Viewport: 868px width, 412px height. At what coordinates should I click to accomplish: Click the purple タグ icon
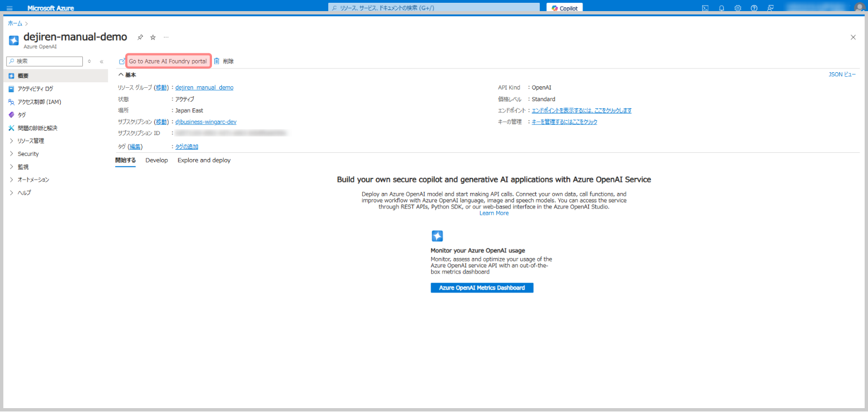[x=11, y=115]
